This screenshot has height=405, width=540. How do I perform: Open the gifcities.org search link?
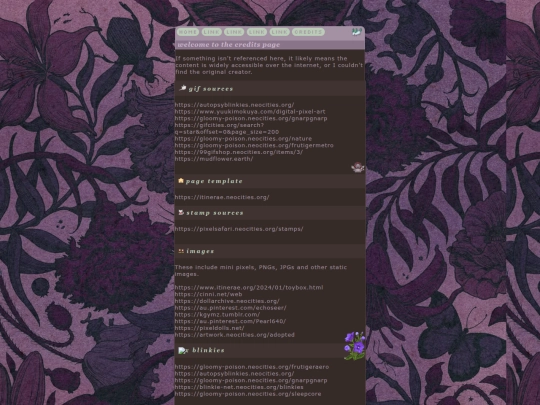(227, 128)
